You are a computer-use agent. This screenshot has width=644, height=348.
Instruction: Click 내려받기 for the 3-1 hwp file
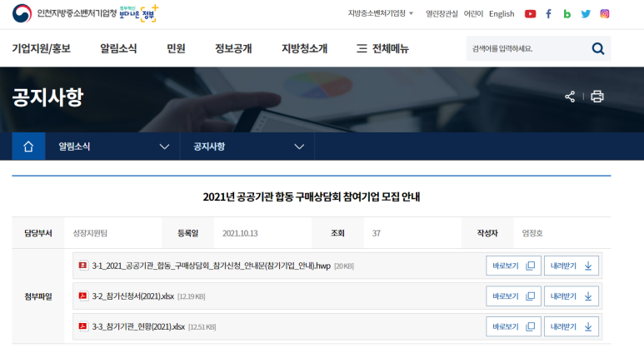tap(572, 266)
